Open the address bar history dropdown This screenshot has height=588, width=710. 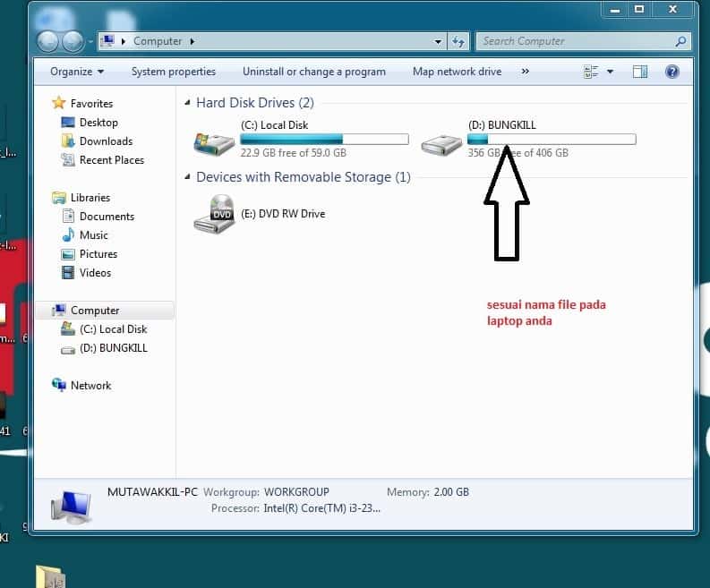click(438, 42)
